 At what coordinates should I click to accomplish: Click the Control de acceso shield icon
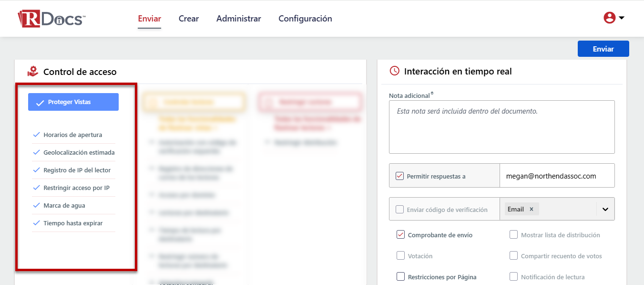[x=32, y=72]
